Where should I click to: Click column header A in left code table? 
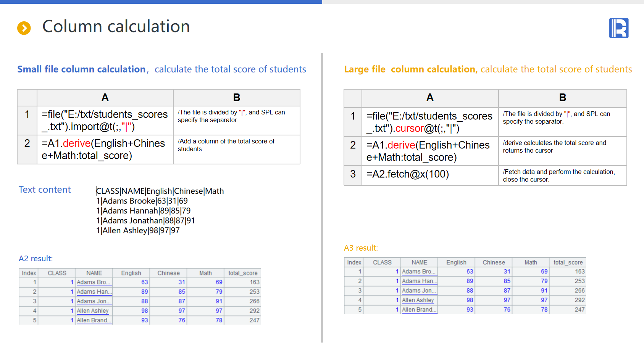tap(105, 98)
